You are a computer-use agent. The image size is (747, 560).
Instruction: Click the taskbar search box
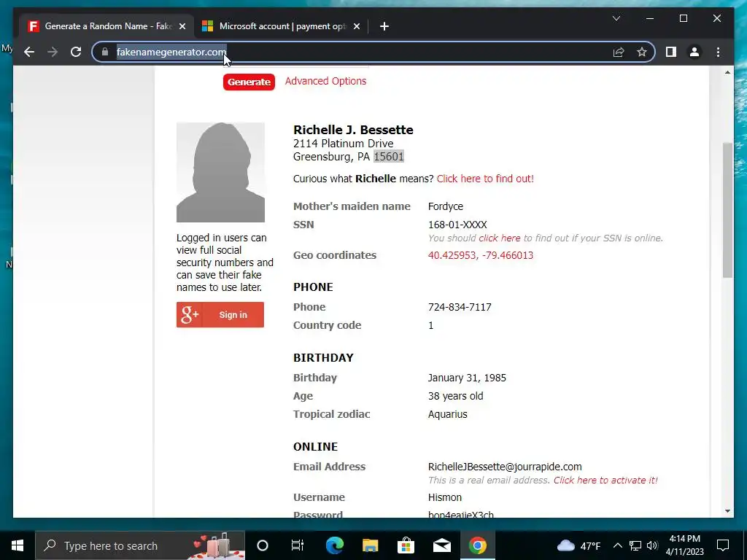tap(140, 545)
